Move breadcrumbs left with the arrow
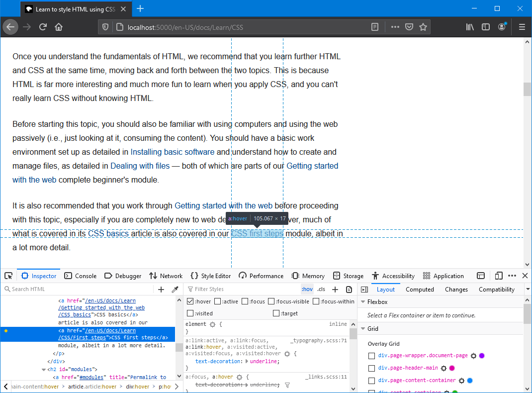The image size is (532, 393). tap(6, 386)
